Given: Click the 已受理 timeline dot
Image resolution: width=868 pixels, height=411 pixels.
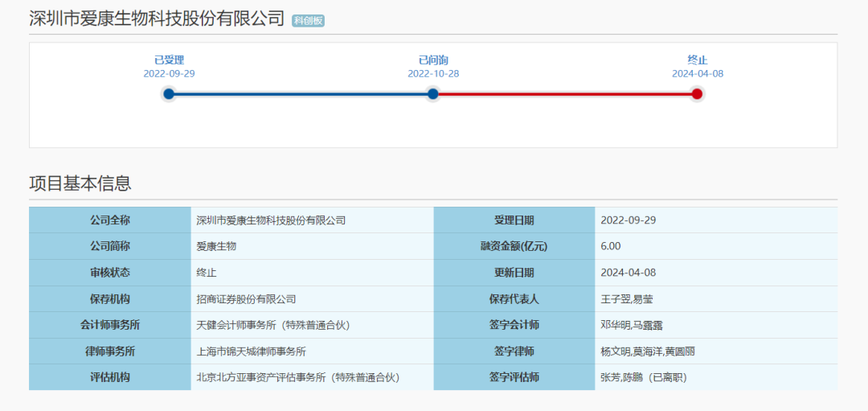Looking at the screenshot, I should [169, 94].
